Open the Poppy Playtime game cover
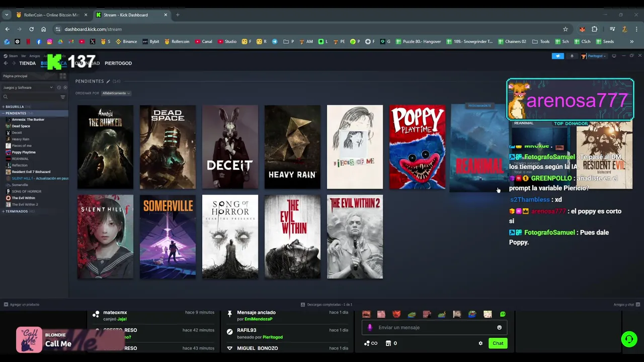Viewport: 644px width, 362px height. click(417, 147)
